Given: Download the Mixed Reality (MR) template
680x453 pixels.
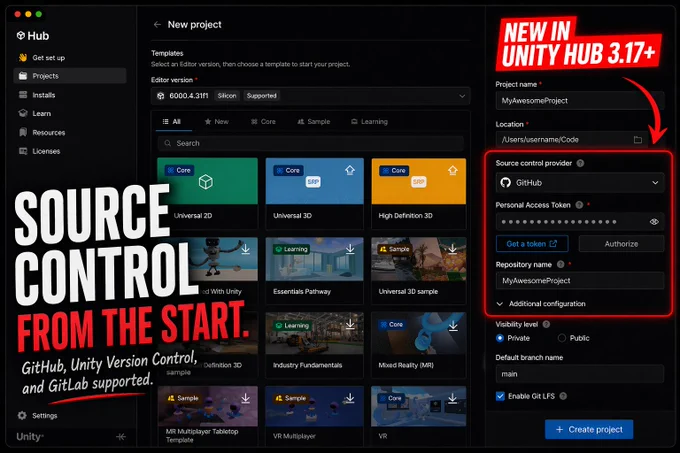Looking at the screenshot, I should (453, 326).
